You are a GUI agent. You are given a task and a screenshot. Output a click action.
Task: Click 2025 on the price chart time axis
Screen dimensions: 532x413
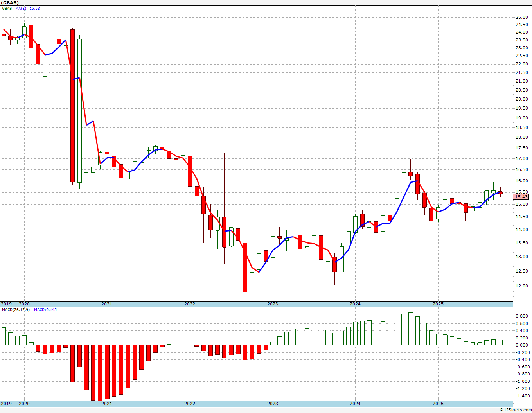pyautogui.click(x=438, y=304)
